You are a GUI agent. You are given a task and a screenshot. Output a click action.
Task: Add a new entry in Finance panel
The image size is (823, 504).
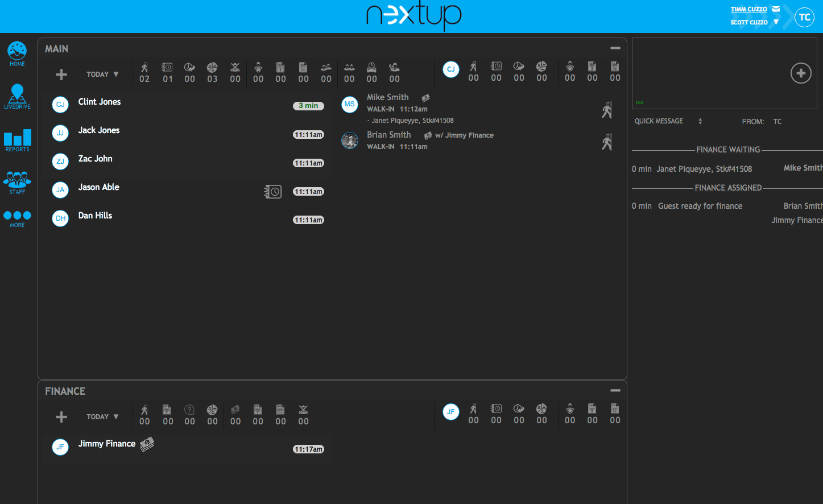pyautogui.click(x=61, y=417)
